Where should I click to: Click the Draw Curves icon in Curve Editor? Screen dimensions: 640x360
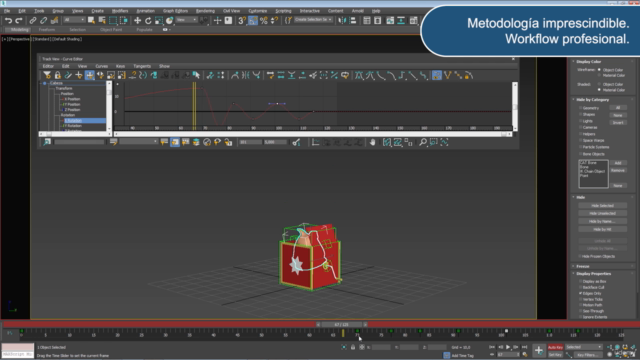[68, 75]
